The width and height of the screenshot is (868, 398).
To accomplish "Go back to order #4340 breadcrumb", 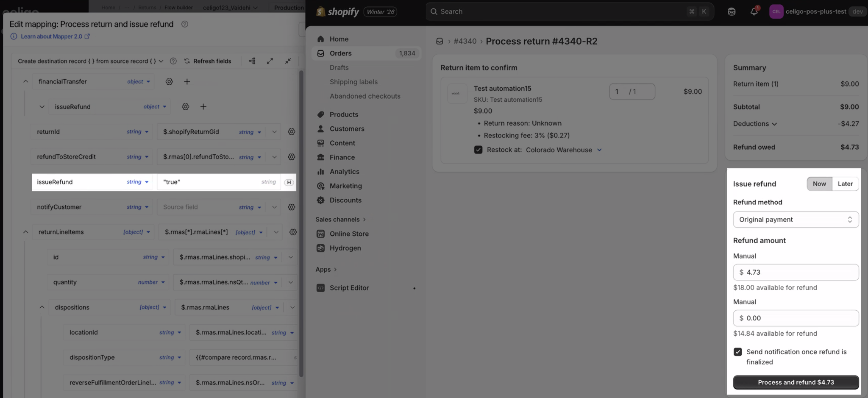I will coord(465,41).
